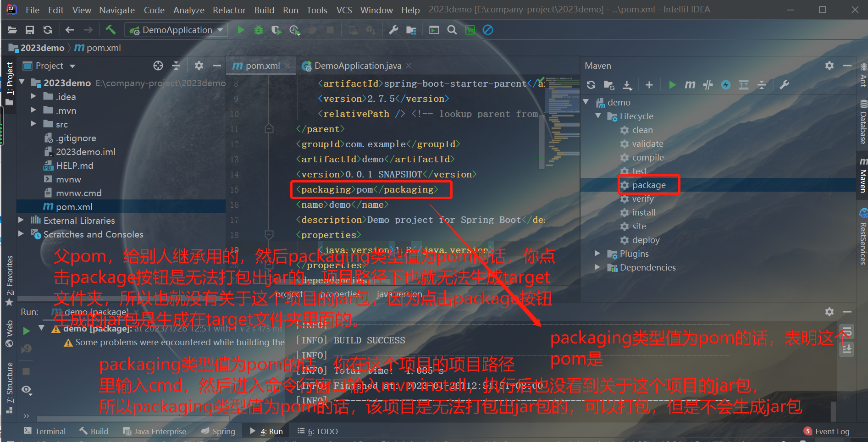This screenshot has height=442, width=868.
Task: Open the Project Structure toolbar icon
Action: pyautogui.click(x=411, y=30)
